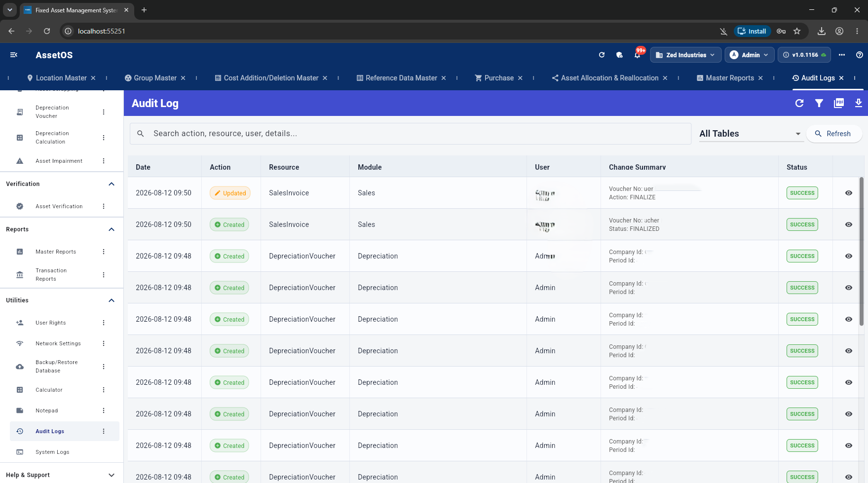
Task: Collapse the sidebar with the menu icon
Action: (x=14, y=55)
